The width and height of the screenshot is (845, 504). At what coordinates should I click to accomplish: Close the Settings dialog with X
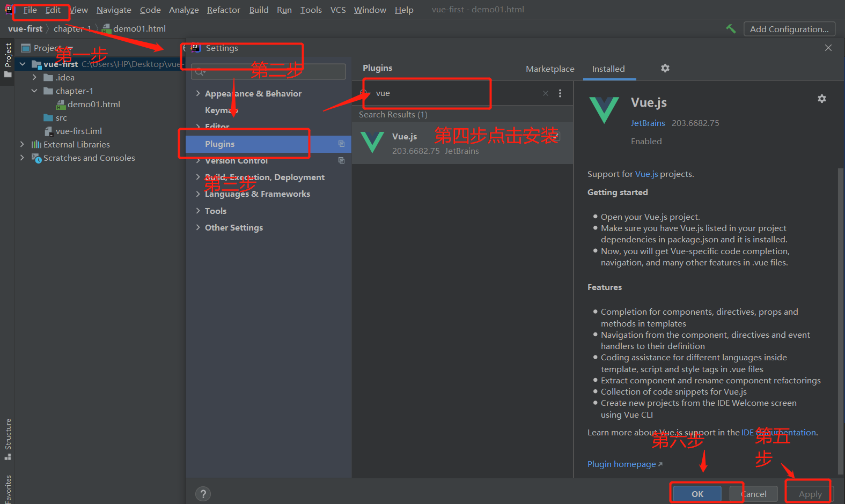[828, 48]
